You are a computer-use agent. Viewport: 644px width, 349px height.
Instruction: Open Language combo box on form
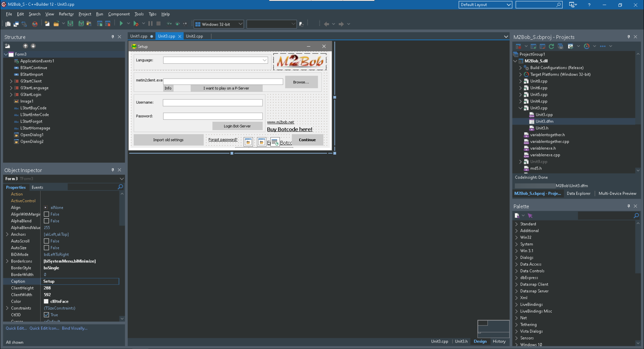pyautogui.click(x=264, y=60)
